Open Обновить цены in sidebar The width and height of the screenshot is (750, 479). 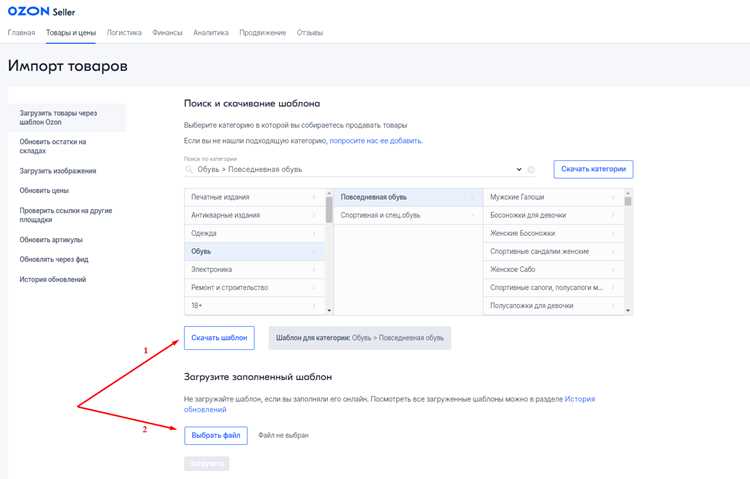[44, 190]
